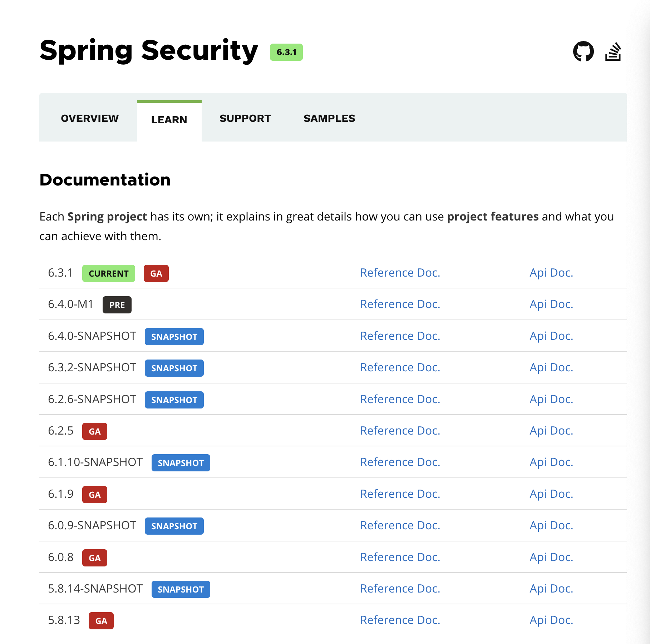
Task: Open Api Doc. for 6.3.2-SNAPSHOT
Action: 551,367
